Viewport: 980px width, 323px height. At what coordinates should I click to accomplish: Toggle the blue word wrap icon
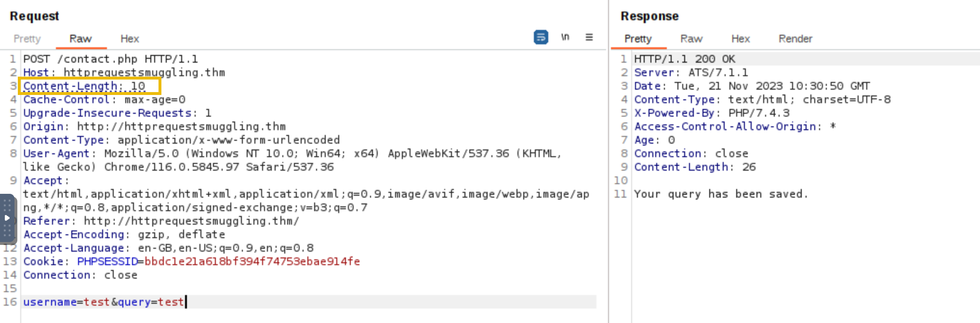point(541,37)
